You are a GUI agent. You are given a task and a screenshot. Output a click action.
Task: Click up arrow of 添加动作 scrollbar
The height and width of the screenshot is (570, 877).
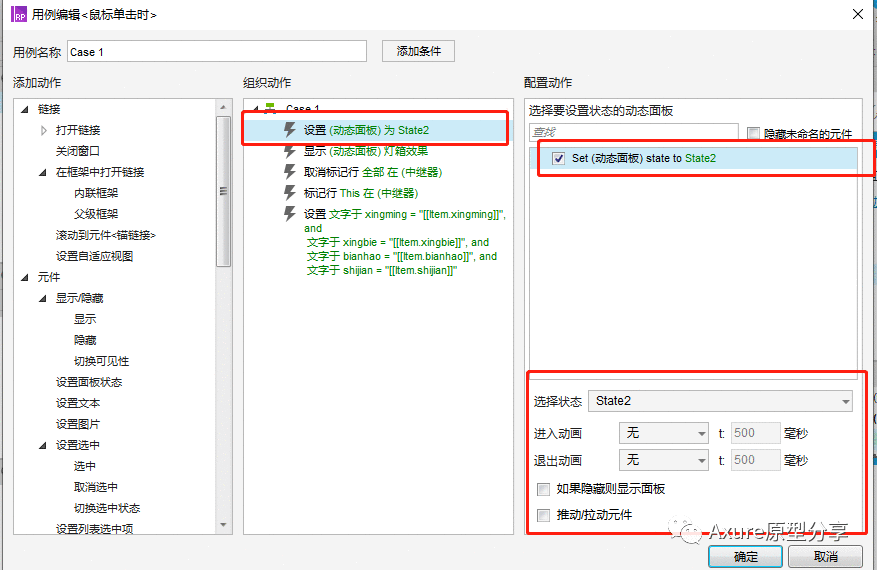click(x=223, y=107)
